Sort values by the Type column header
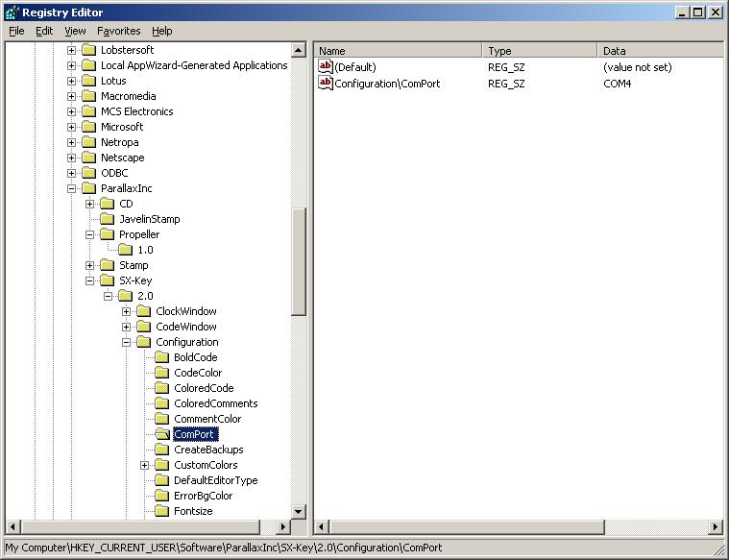The height and width of the screenshot is (560, 729). (540, 50)
